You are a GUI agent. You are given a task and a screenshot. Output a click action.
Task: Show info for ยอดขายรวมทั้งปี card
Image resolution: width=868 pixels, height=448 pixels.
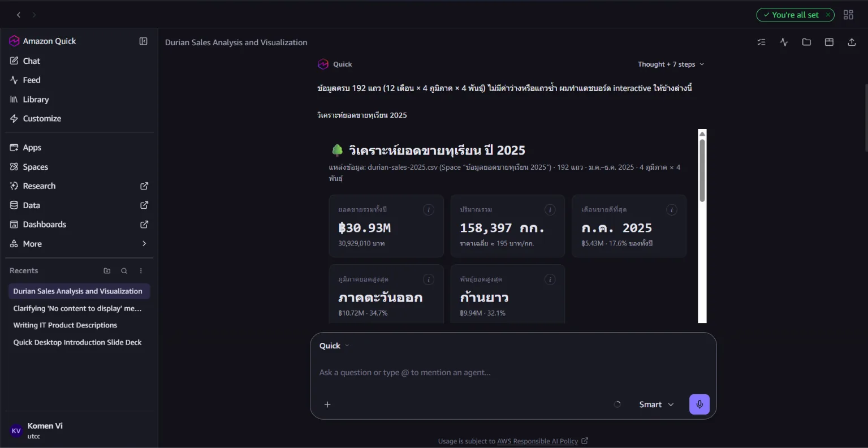[429, 210]
